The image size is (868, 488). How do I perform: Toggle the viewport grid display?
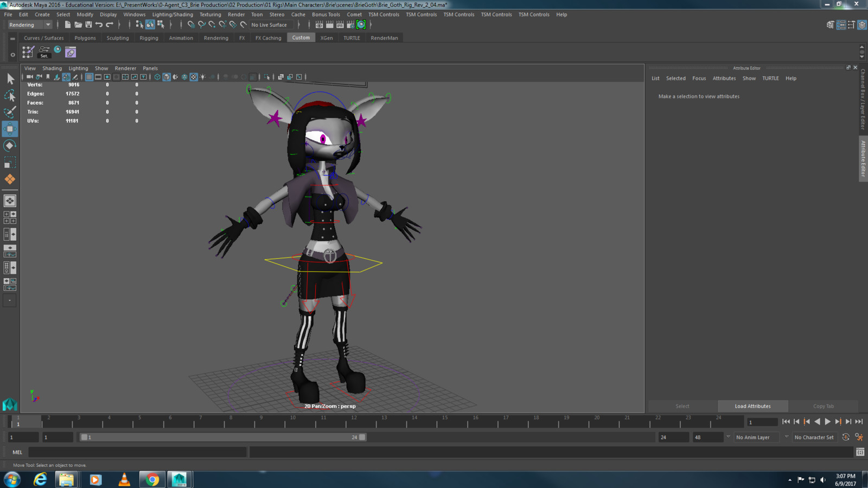pos(89,77)
